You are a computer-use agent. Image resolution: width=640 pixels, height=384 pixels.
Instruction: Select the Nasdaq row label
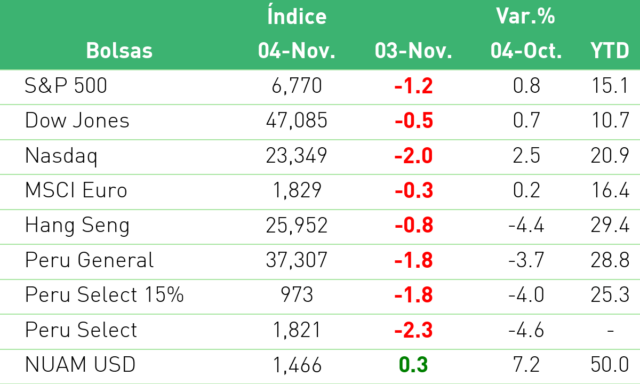(61, 156)
